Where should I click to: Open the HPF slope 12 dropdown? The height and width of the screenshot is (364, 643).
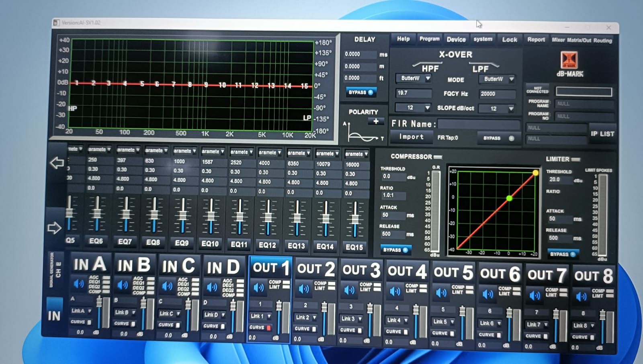[x=413, y=108]
